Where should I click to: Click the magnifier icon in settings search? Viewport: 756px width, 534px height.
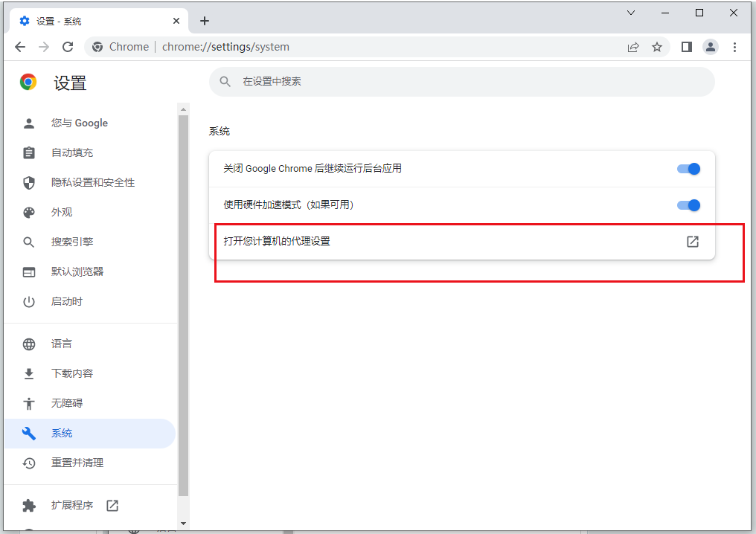225,82
